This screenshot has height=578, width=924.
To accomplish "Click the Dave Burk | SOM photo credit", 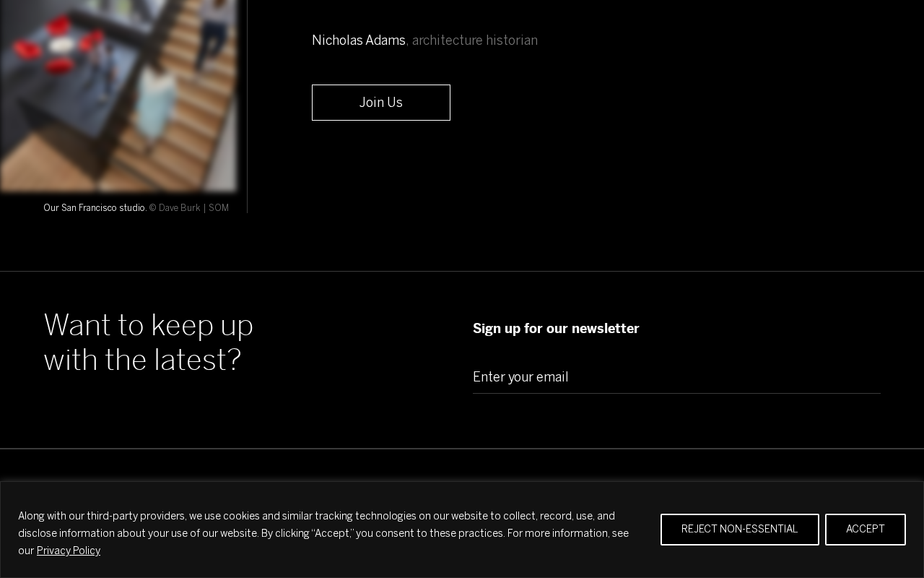I will pyautogui.click(x=189, y=208).
